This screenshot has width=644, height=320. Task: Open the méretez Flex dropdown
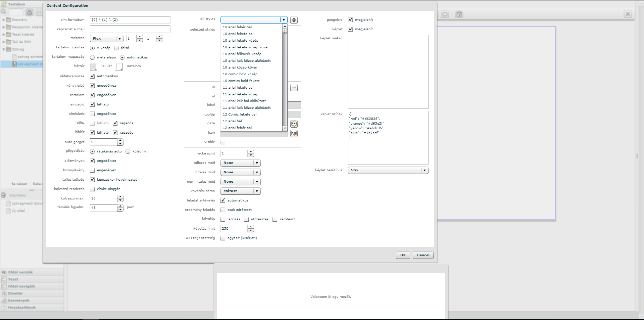pos(106,39)
